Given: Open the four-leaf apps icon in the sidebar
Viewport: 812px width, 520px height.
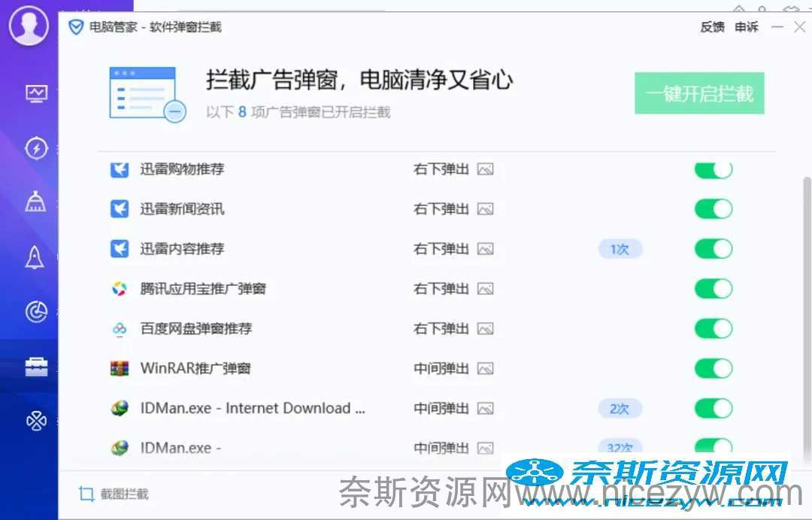Looking at the screenshot, I should pyautogui.click(x=36, y=421).
